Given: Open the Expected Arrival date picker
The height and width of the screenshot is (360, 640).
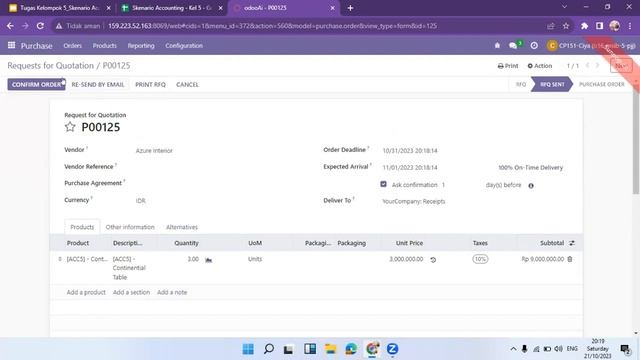Looking at the screenshot, I should pyautogui.click(x=410, y=167).
